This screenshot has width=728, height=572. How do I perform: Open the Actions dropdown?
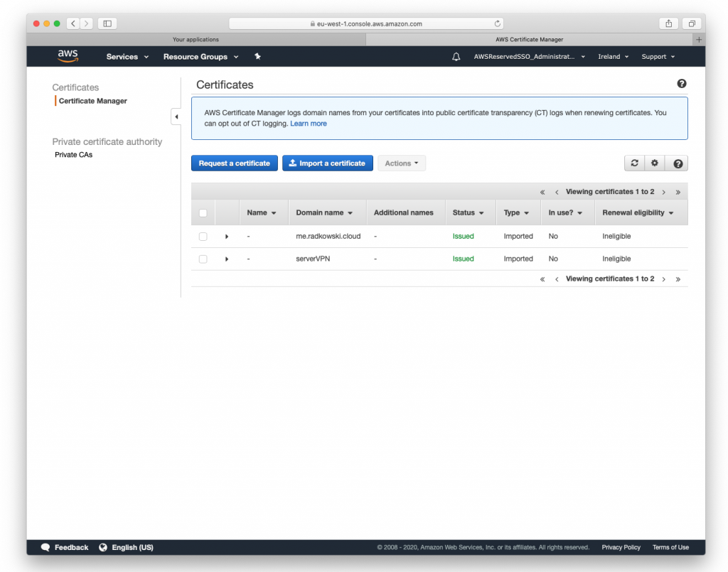coord(402,163)
